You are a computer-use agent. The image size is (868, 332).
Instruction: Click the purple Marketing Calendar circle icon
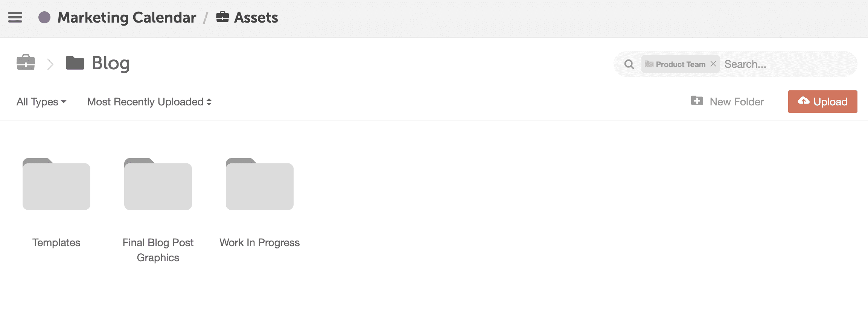pyautogui.click(x=44, y=17)
